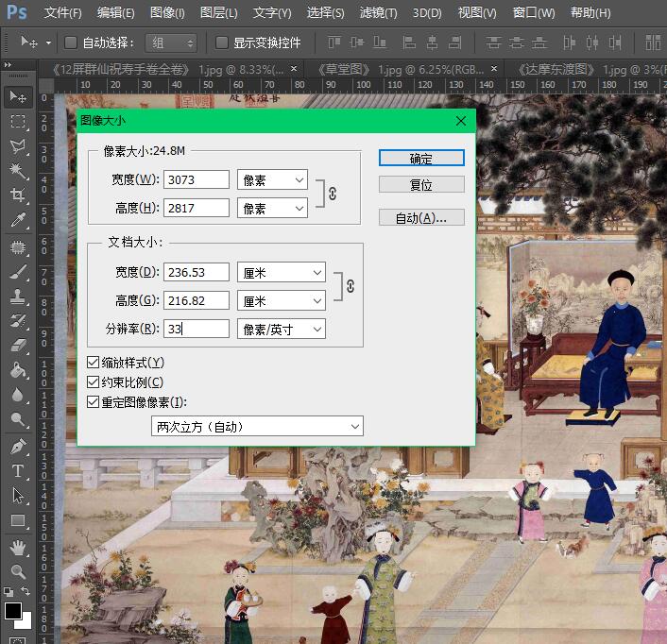667x644 pixels.
Task: Close 《草堂图》 document tab
Action: click(x=494, y=68)
